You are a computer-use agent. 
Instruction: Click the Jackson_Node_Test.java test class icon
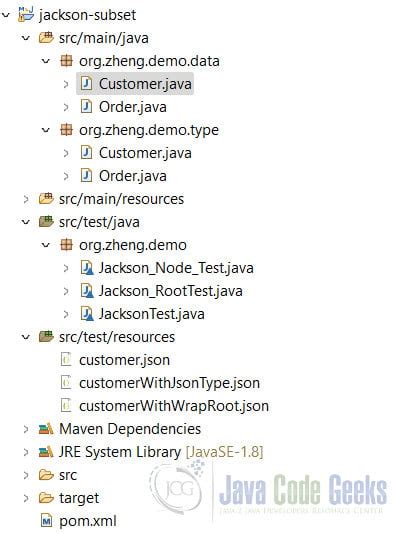[87, 268]
